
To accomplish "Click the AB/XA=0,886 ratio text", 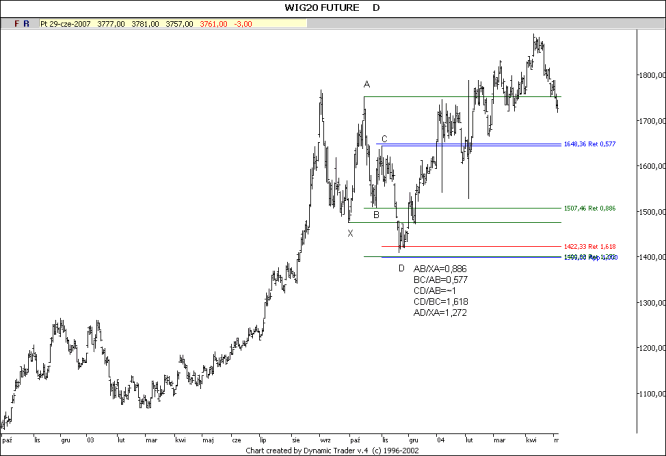I will 440,268.
